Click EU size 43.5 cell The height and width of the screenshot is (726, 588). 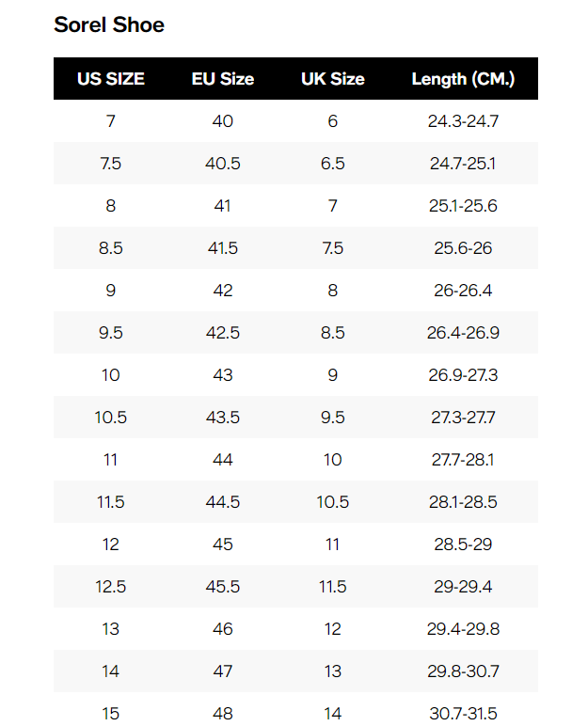coord(223,418)
